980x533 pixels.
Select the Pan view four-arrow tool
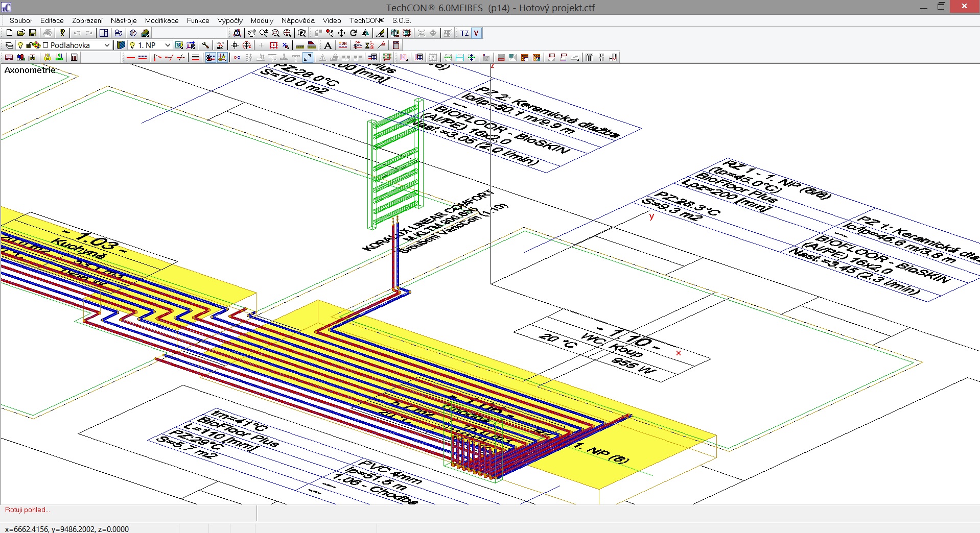341,33
